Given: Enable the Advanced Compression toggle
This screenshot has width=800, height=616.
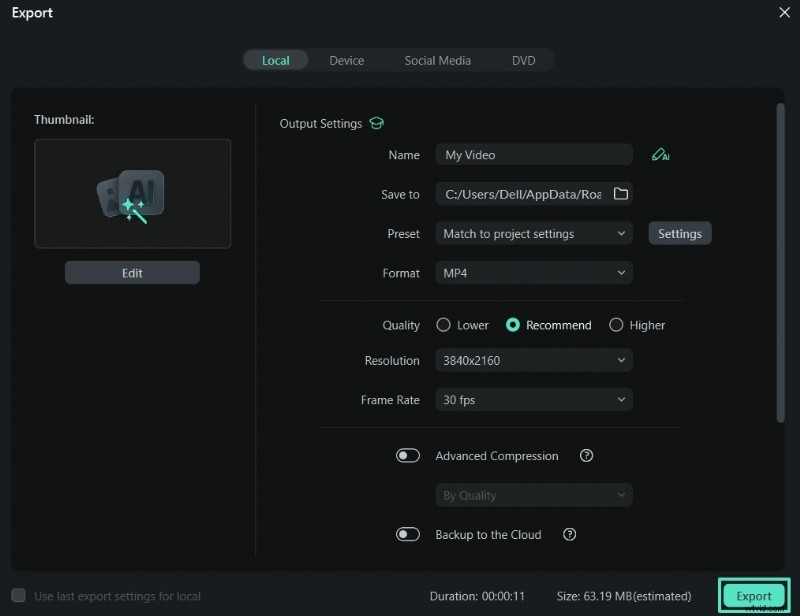Looking at the screenshot, I should 408,455.
